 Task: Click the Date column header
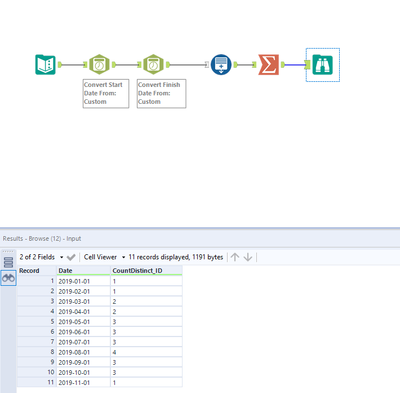tap(83, 270)
